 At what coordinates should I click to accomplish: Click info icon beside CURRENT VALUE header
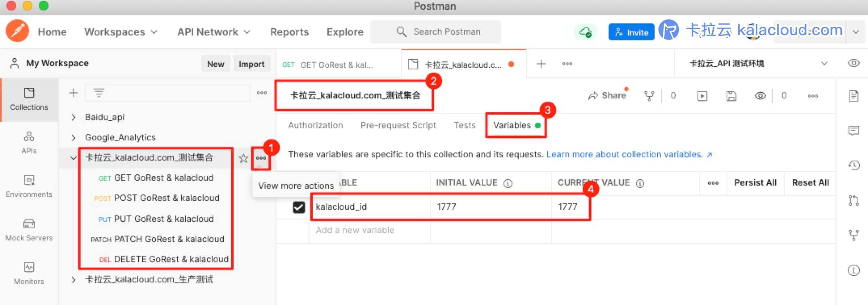coord(640,183)
